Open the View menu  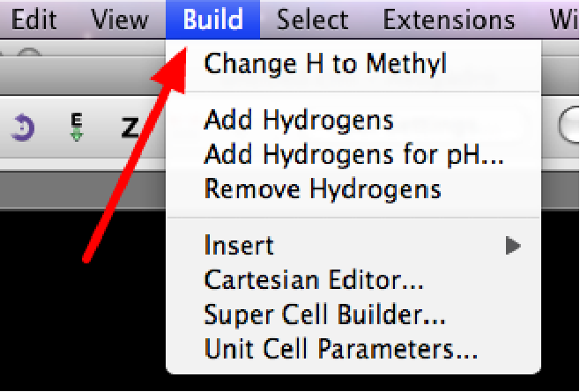119,19
